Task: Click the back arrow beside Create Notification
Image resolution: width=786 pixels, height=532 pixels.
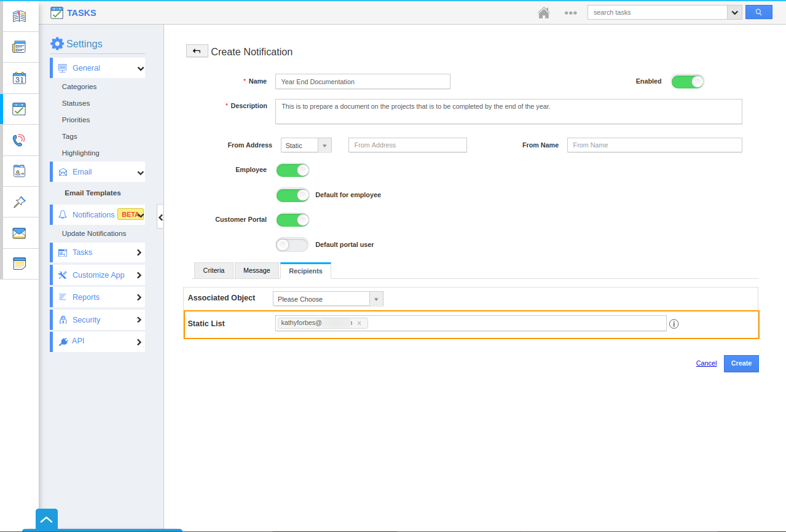Action: [197, 51]
